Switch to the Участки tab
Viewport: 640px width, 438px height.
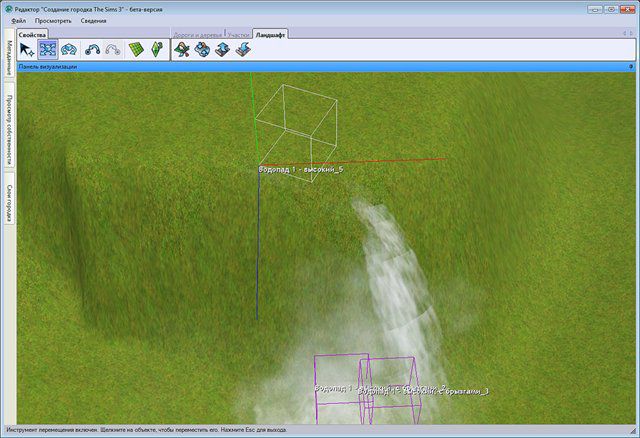tap(238, 34)
